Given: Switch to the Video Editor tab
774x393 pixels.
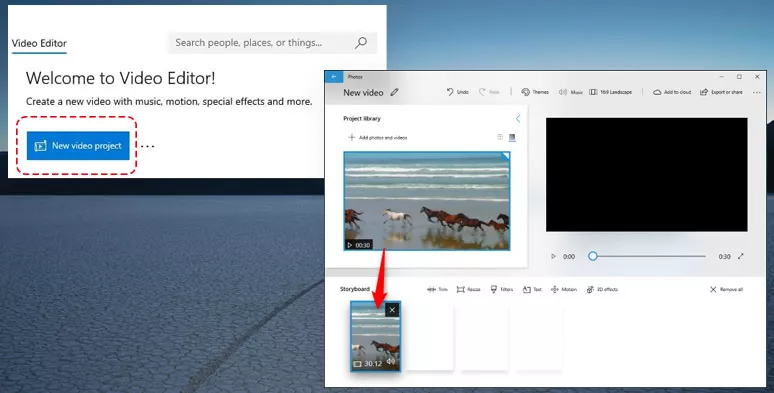Looking at the screenshot, I should pyautogui.click(x=39, y=43).
